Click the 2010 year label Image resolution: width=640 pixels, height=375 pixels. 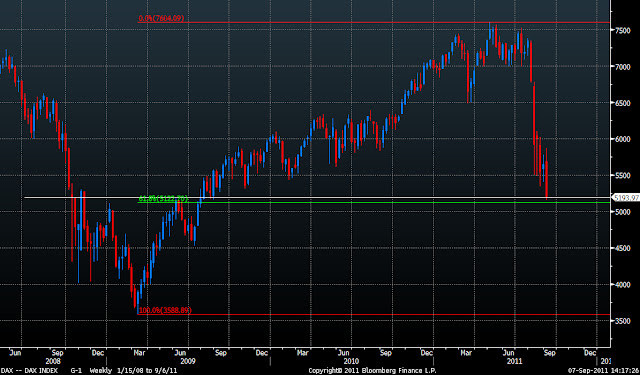351,361
